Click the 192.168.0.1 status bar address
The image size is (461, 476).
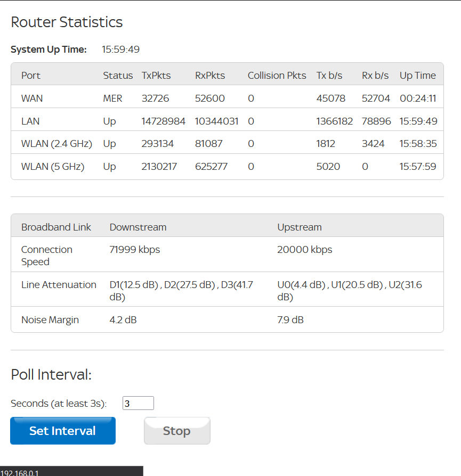tap(20, 472)
